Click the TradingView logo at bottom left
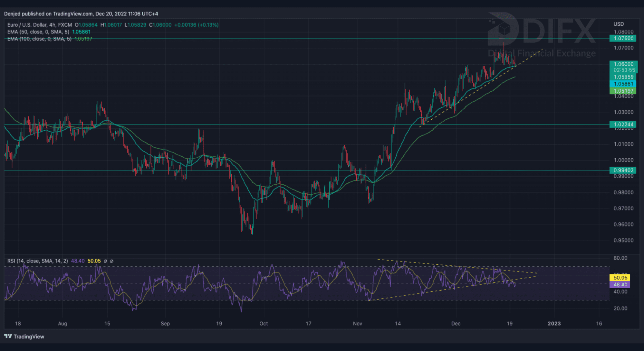The width and height of the screenshot is (644, 351). pos(8,337)
